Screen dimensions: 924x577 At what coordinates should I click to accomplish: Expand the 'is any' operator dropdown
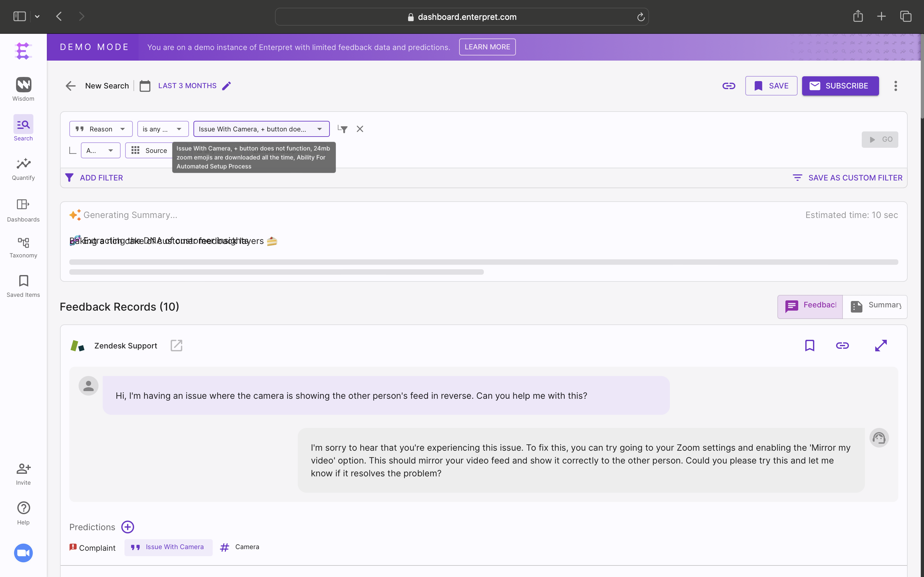pos(163,129)
